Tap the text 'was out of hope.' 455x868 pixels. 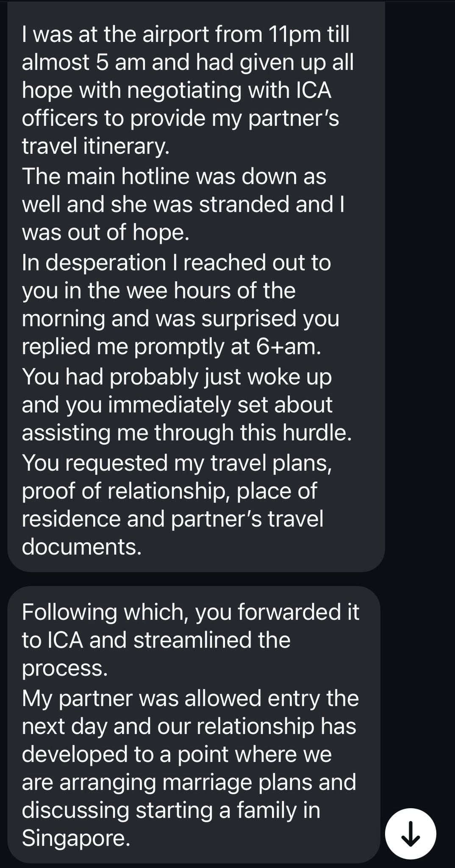click(105, 232)
